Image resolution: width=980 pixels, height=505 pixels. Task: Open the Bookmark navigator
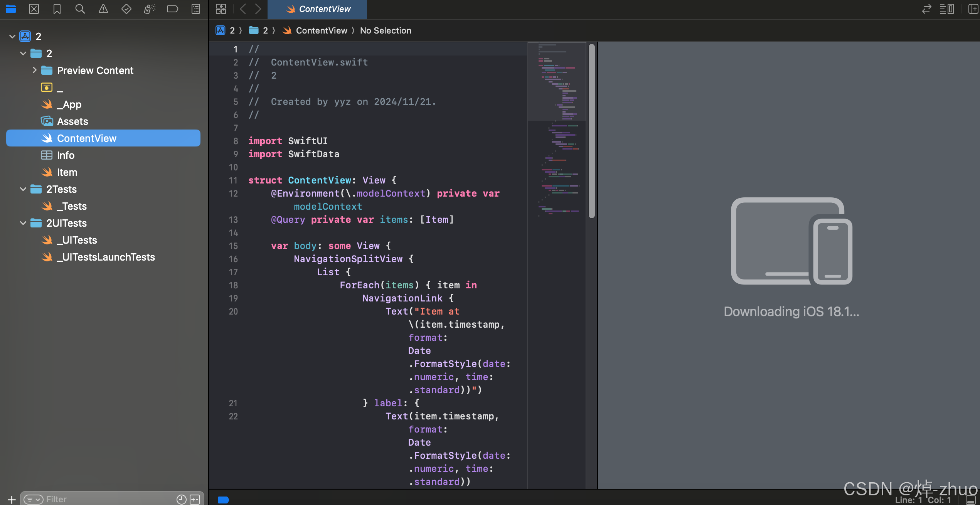[57, 9]
